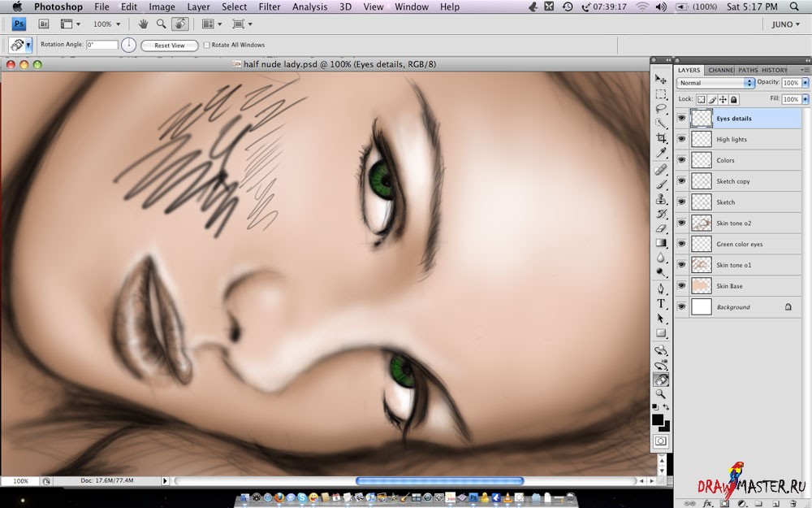Open Spotlight search in menu bar
This screenshot has width=812, height=508.
794,7
